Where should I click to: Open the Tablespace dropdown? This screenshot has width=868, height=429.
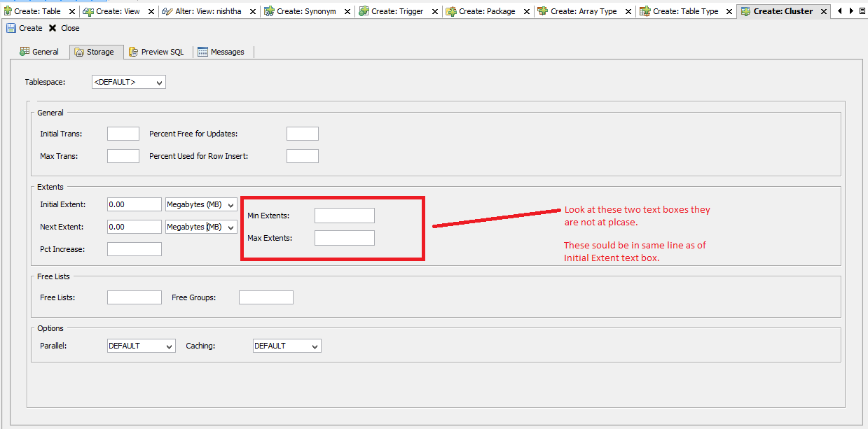pos(129,82)
